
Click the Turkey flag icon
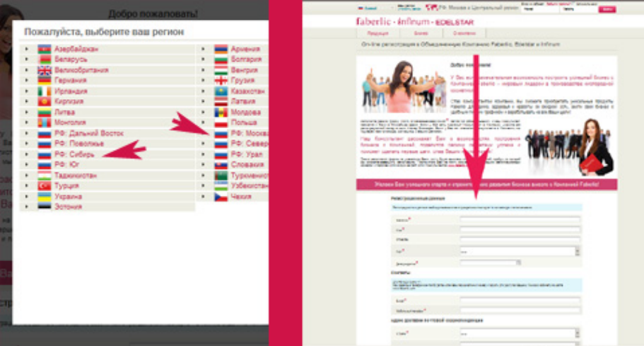[44, 185]
